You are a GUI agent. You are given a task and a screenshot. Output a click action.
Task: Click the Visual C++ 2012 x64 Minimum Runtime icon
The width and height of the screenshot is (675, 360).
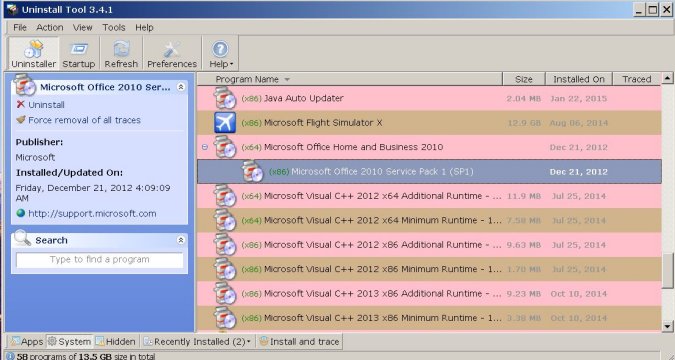point(225,220)
